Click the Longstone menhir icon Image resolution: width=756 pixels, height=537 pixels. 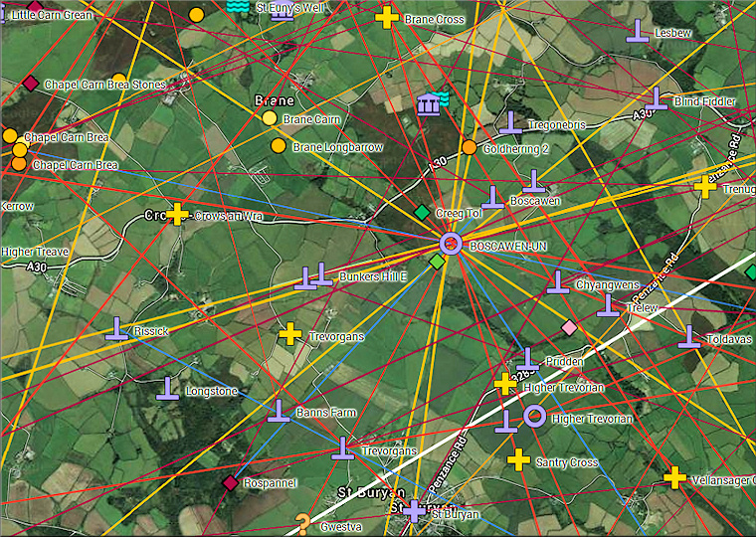point(167,389)
